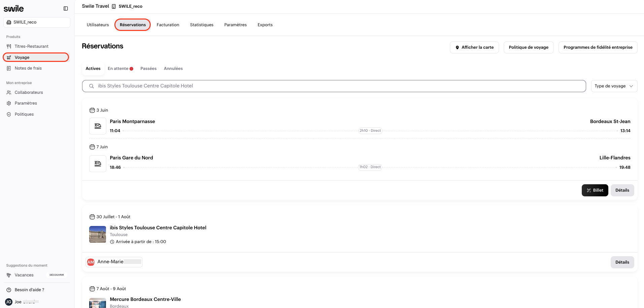Click the train icon for Paris Montparnasse trip

click(x=98, y=126)
